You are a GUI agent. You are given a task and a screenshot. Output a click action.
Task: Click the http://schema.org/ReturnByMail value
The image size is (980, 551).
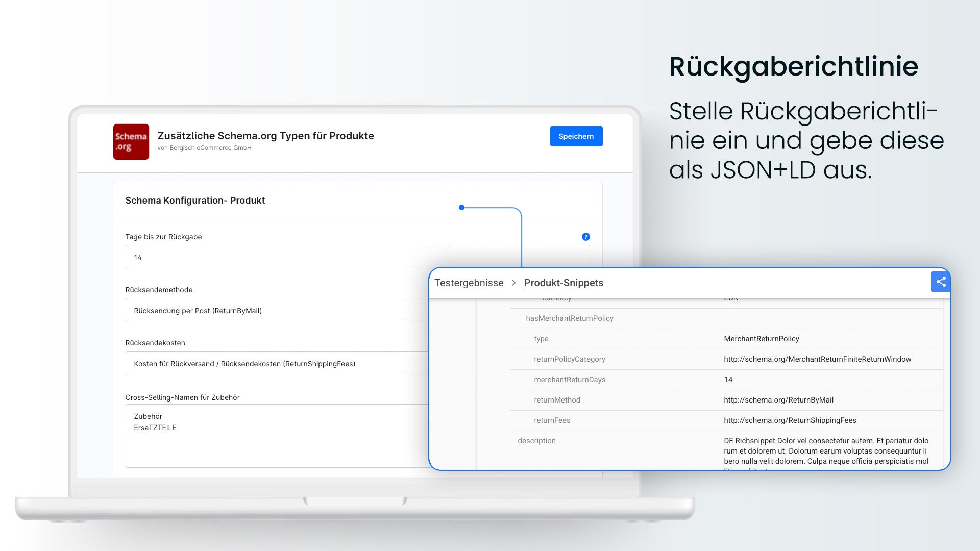(x=778, y=400)
